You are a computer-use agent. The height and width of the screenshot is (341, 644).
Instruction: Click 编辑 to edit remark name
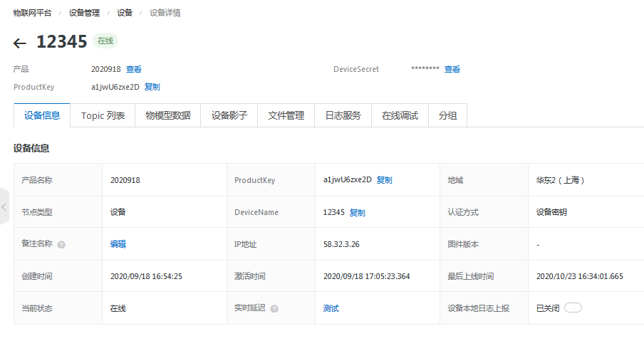click(x=118, y=244)
